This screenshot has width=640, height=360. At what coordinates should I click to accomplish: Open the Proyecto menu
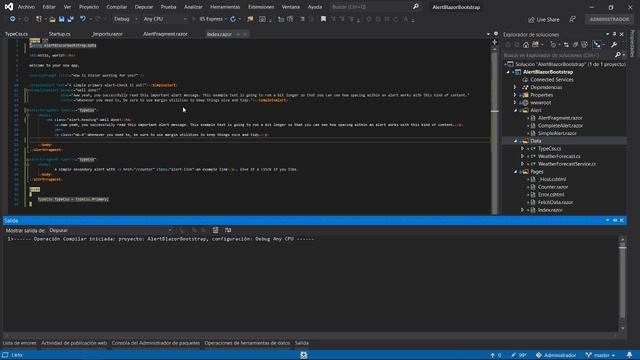[x=89, y=7]
